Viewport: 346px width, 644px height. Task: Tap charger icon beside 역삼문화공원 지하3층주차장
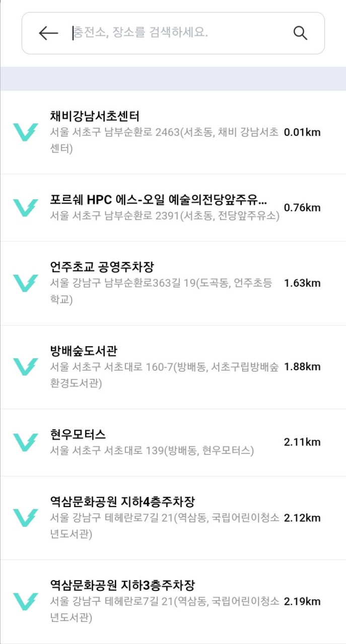click(25, 601)
